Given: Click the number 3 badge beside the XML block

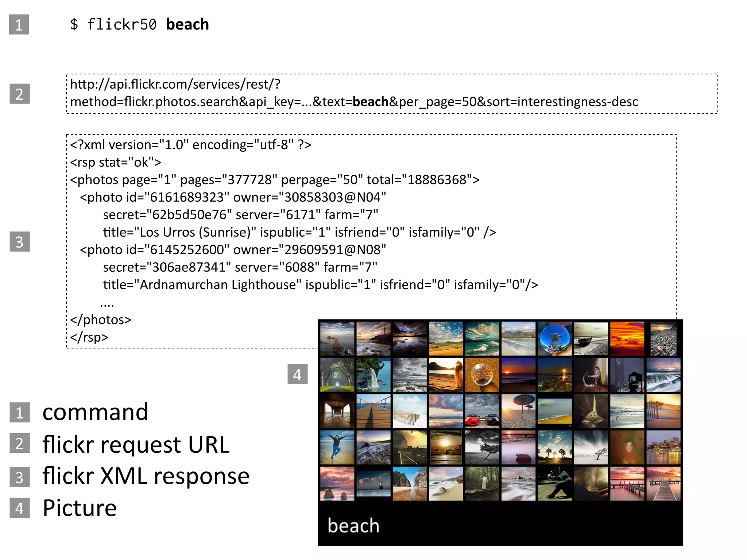Looking at the screenshot, I should coord(20,242).
